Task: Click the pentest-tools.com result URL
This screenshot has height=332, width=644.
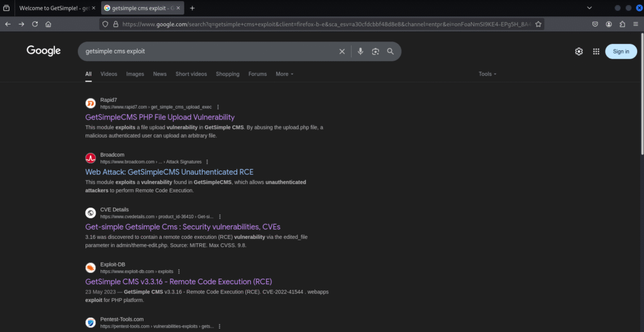Action: [157, 326]
